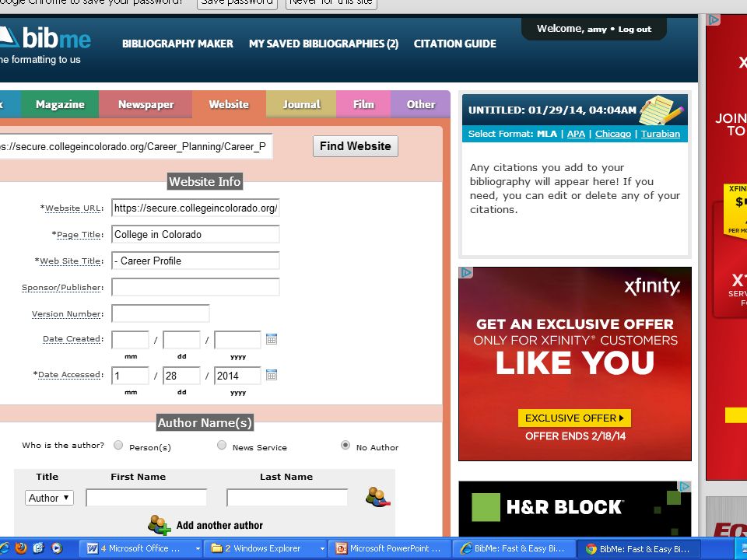This screenshot has height=560, width=747.
Task: Open My Saved Bibliographies (2)
Action: pyautogui.click(x=324, y=44)
